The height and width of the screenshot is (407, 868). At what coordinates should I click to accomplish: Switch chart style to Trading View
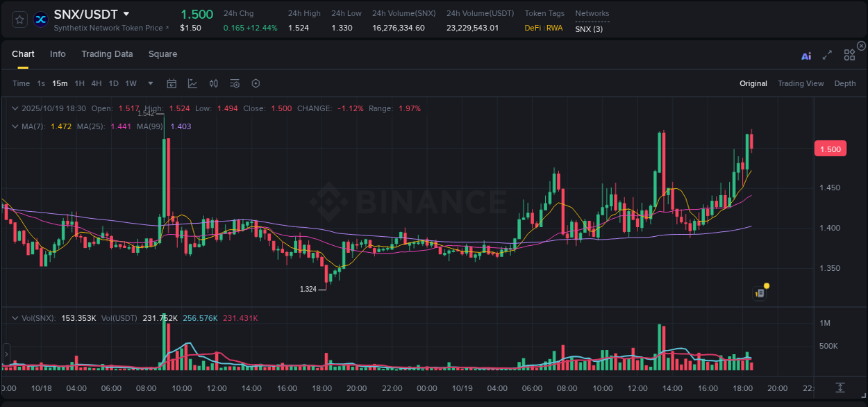pyautogui.click(x=801, y=83)
